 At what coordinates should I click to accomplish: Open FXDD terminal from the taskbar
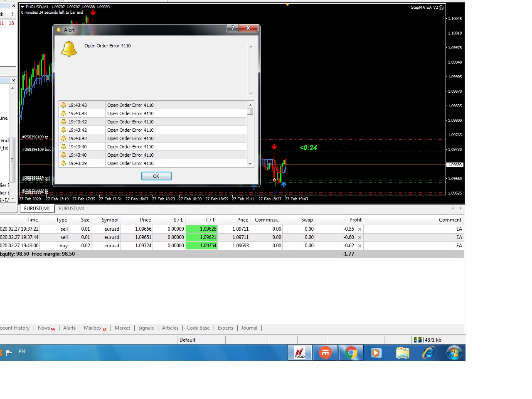299,353
